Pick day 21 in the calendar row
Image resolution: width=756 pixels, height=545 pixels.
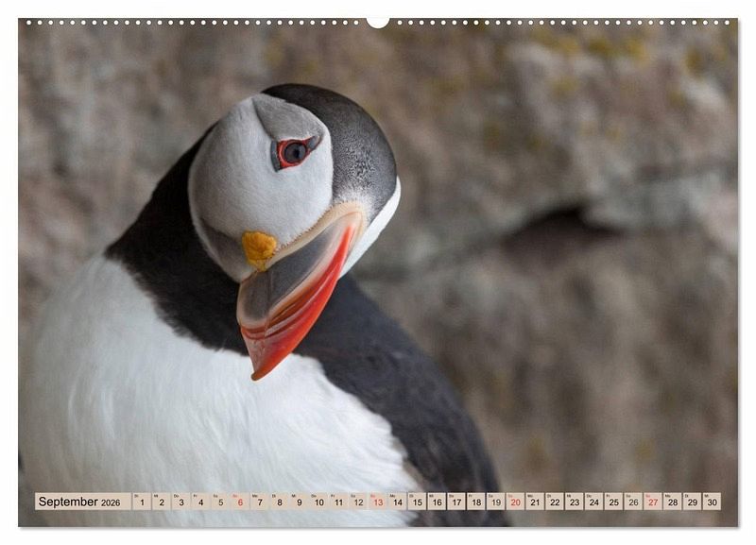[x=536, y=502]
